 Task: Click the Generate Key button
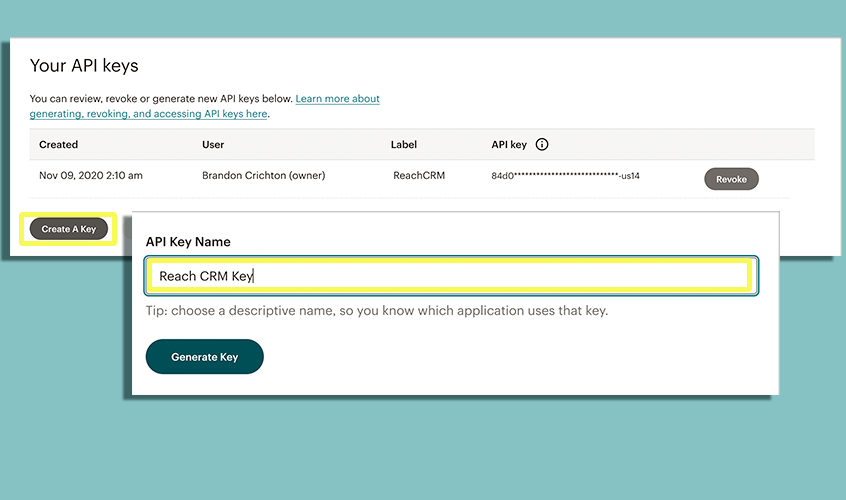coord(204,357)
